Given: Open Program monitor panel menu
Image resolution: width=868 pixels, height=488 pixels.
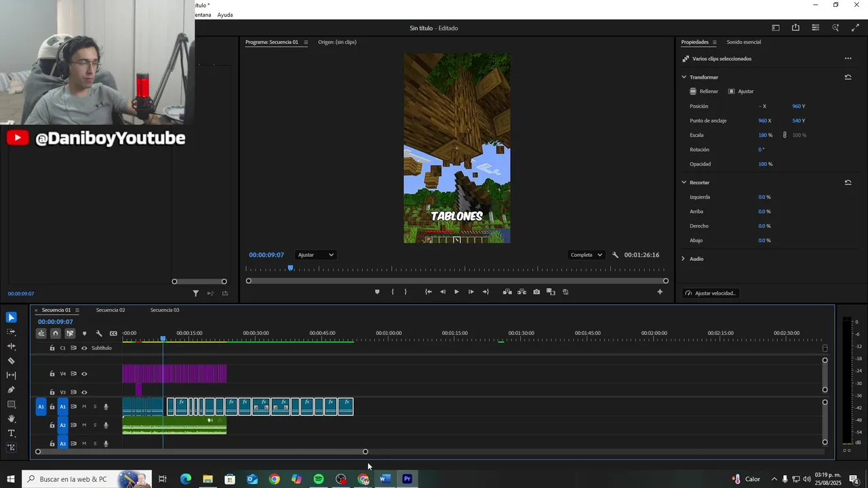Looking at the screenshot, I should click(306, 42).
